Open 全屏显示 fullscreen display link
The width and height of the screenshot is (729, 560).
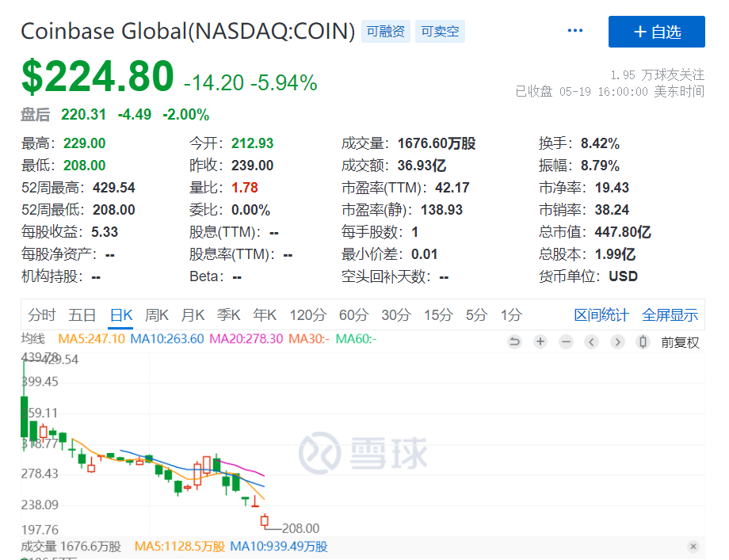[670, 314]
